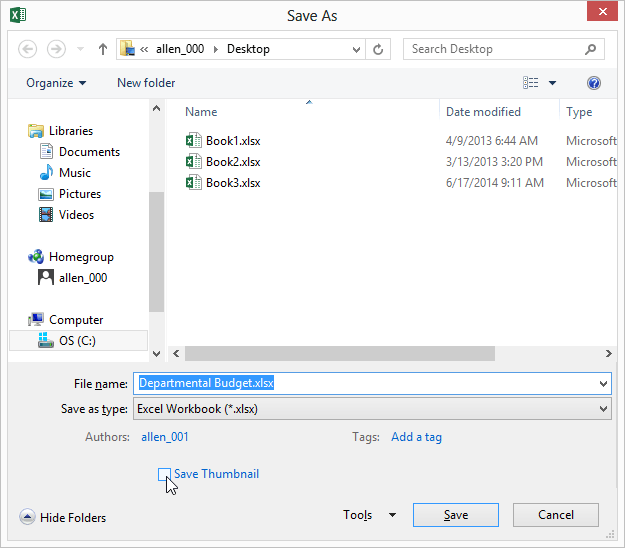Screen dimensions: 625x548
Task: Select Desktop in address path
Action: point(248,49)
